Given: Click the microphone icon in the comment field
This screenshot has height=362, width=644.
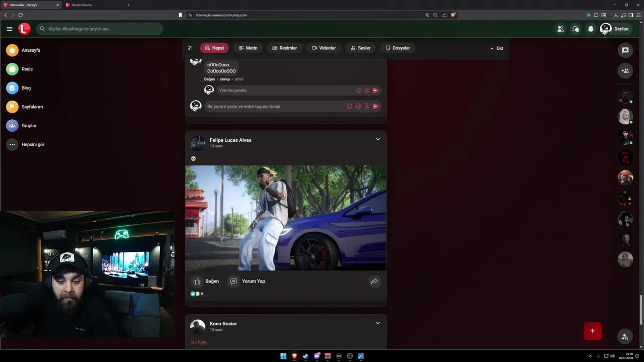Looking at the screenshot, I should click(x=366, y=107).
